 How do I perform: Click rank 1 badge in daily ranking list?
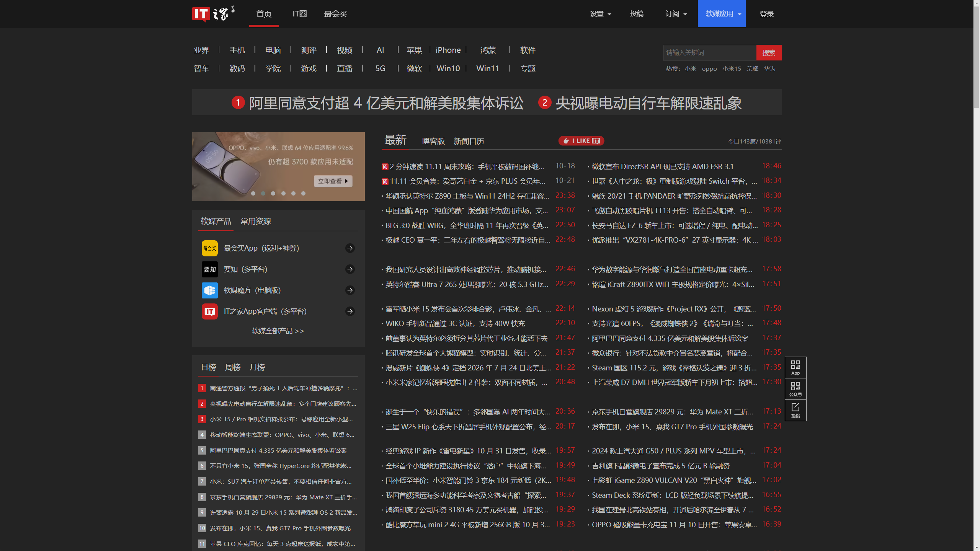click(202, 388)
